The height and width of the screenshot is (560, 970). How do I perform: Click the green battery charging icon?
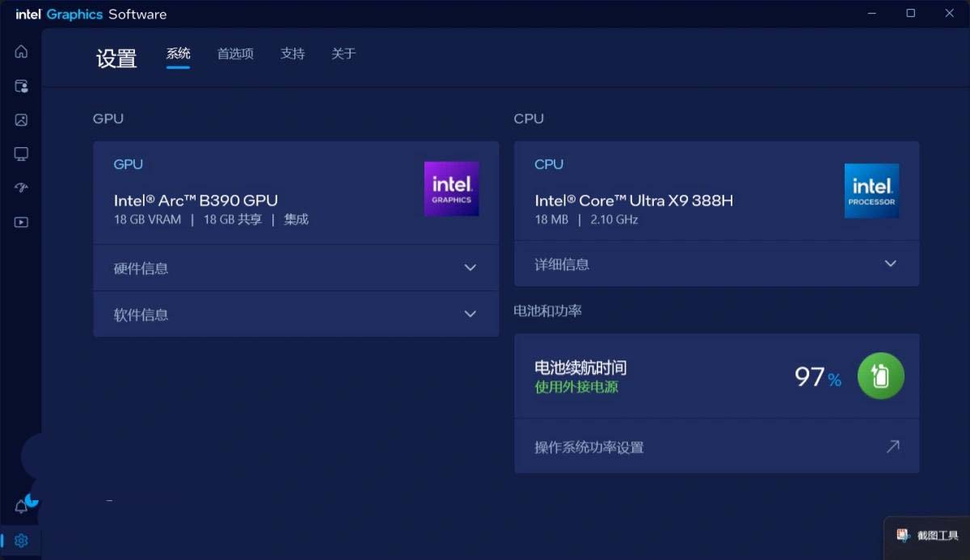click(880, 376)
